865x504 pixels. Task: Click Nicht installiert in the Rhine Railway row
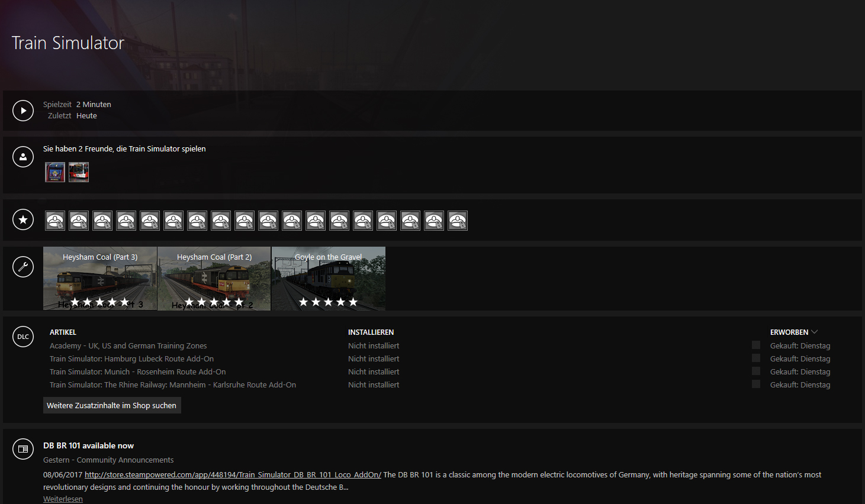pyautogui.click(x=374, y=385)
